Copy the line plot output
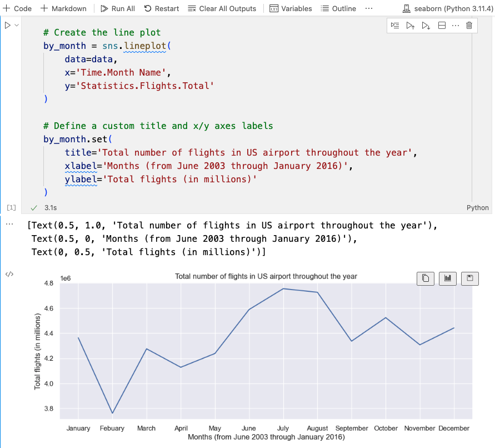The image size is (495, 448). point(426,278)
